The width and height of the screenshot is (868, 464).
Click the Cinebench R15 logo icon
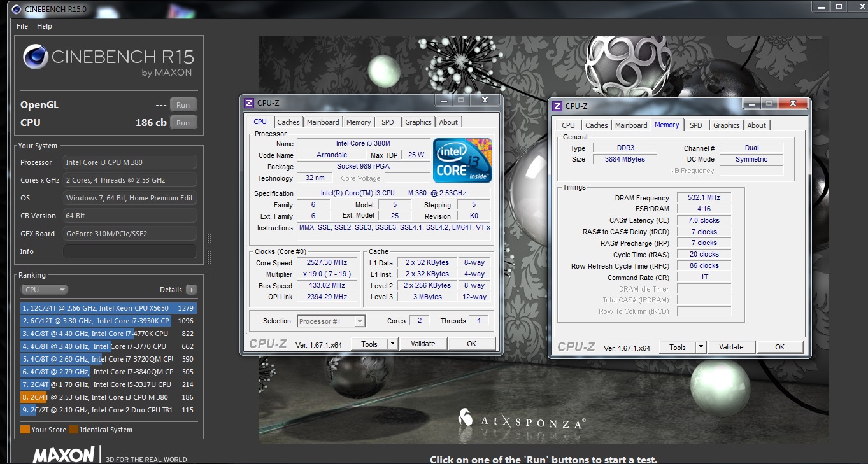(36, 57)
